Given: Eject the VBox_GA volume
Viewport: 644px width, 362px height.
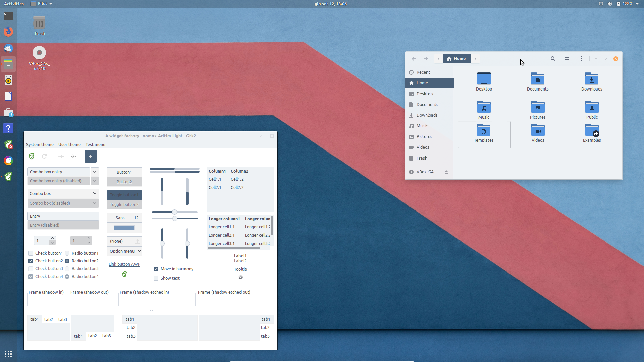Looking at the screenshot, I should point(446,172).
